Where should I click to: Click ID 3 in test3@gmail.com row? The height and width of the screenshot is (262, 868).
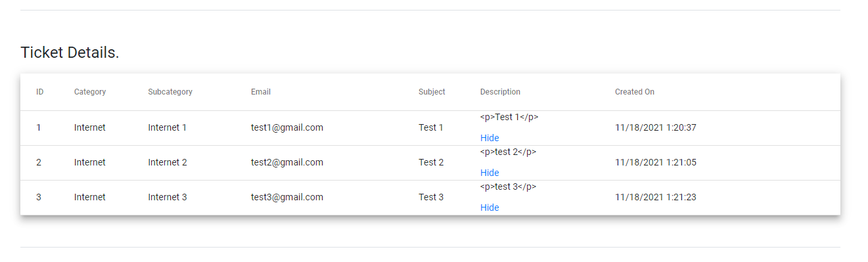39,197
